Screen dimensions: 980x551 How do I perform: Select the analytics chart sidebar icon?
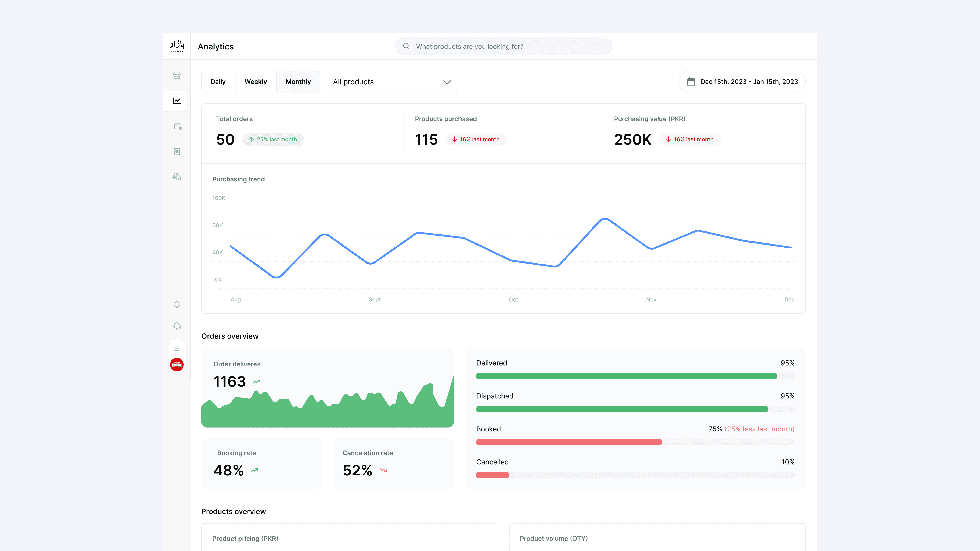pos(177,101)
